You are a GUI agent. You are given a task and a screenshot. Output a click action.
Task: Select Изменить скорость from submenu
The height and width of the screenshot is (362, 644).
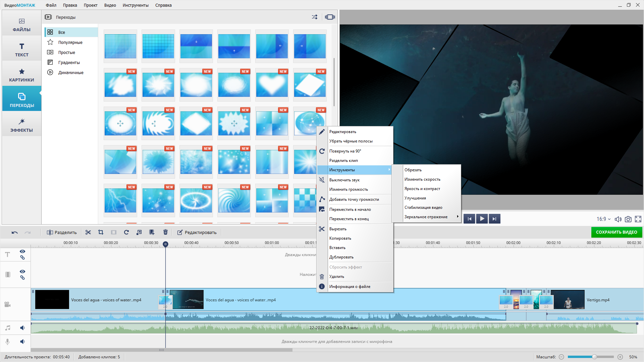point(422,179)
